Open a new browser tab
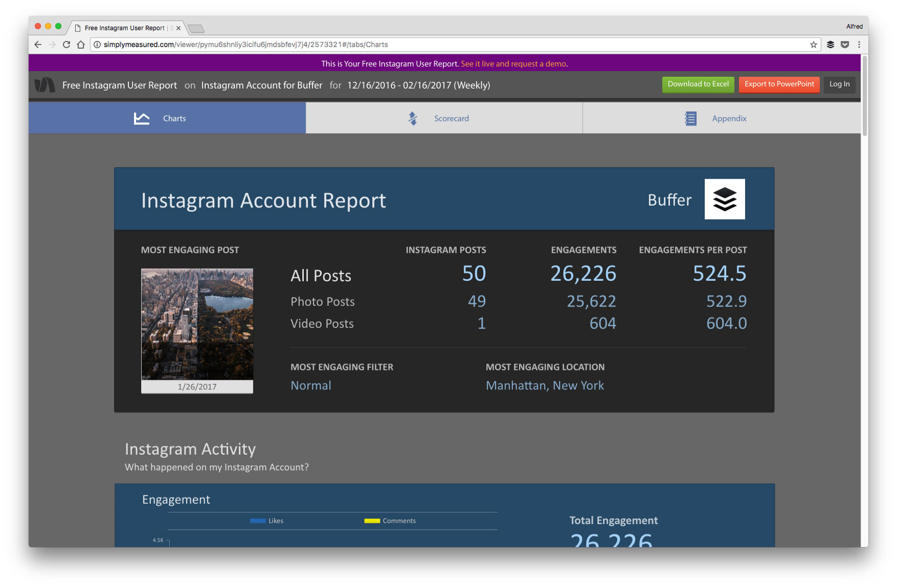Viewport: 897px width, 588px height. pos(196,29)
